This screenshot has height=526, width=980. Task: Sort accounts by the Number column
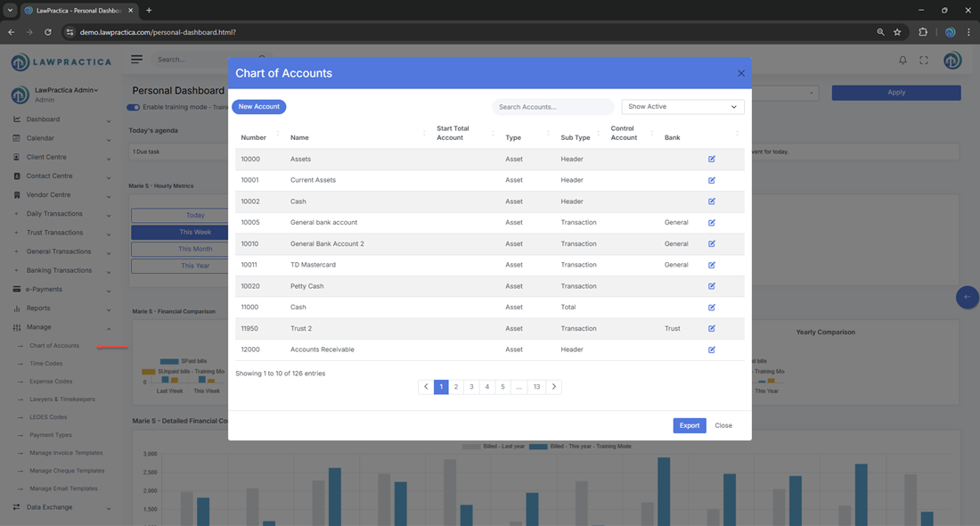click(x=254, y=138)
